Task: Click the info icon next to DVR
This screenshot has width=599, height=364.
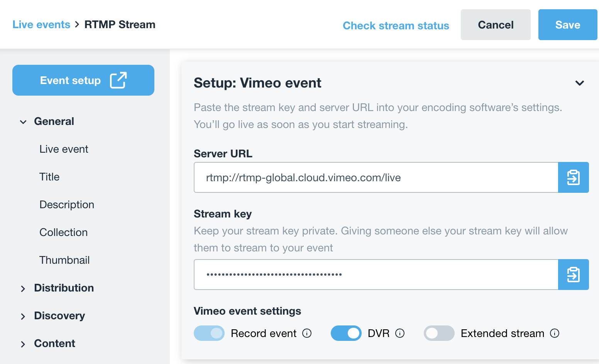Action: click(x=400, y=333)
